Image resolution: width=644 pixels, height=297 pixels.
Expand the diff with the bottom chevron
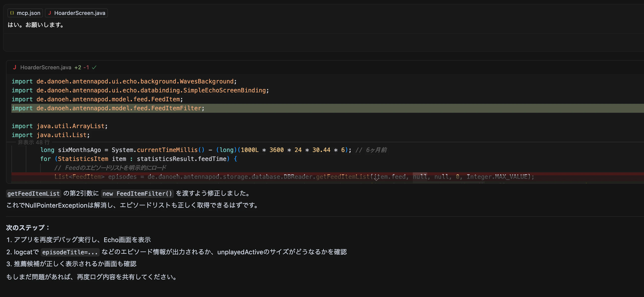[x=376, y=179]
